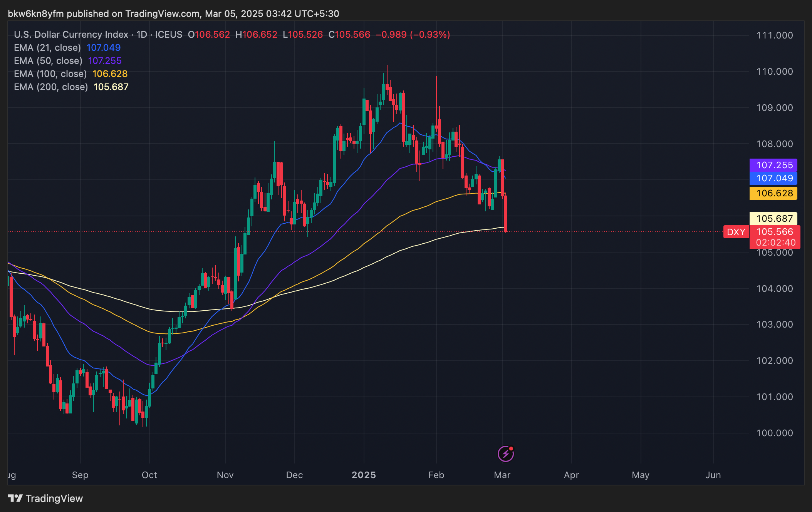The height and width of the screenshot is (512, 812).
Task: Click the 1D interval in the chart title
Action: [142, 35]
